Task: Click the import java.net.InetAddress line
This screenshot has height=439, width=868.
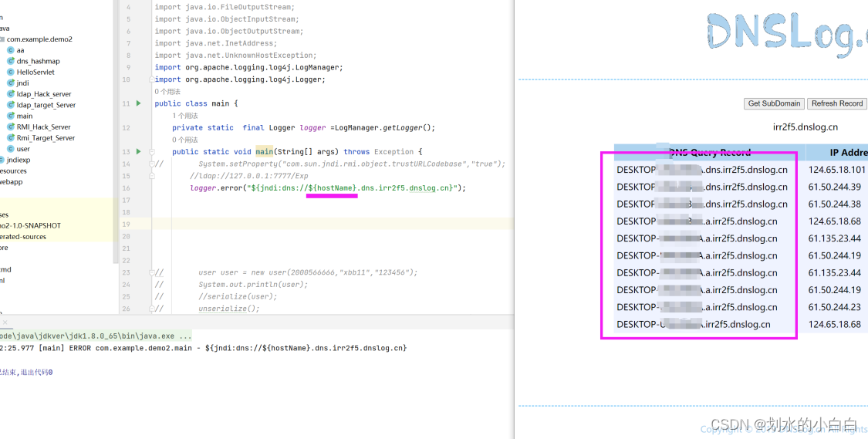Action: click(x=216, y=43)
